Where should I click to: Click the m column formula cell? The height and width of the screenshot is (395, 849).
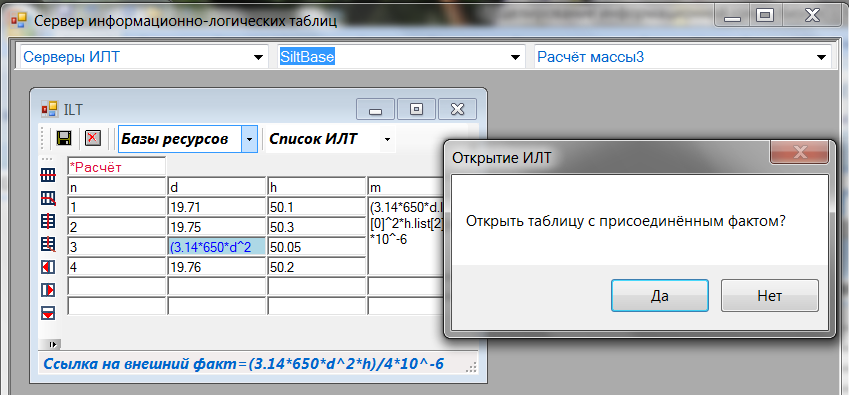tap(406, 236)
